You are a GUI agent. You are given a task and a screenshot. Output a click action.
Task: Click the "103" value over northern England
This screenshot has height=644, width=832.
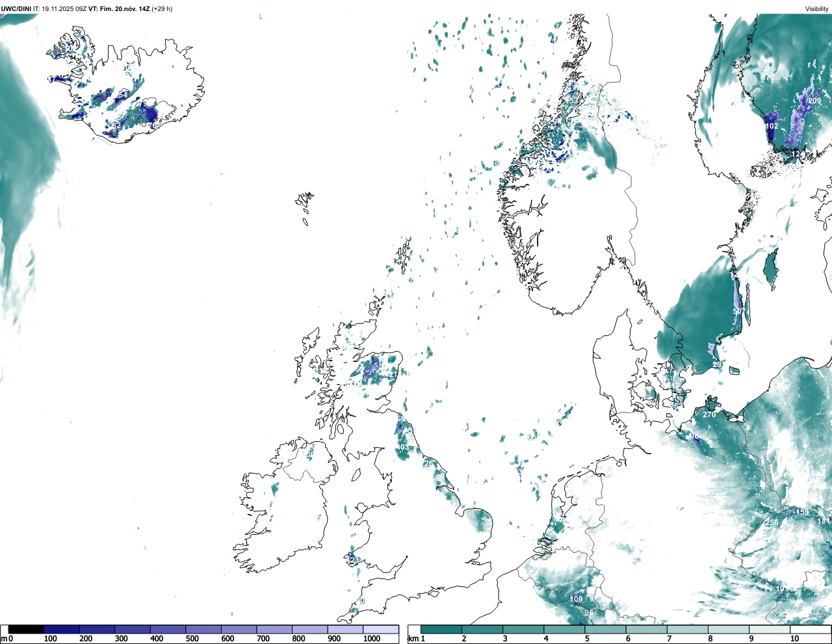tap(403, 447)
